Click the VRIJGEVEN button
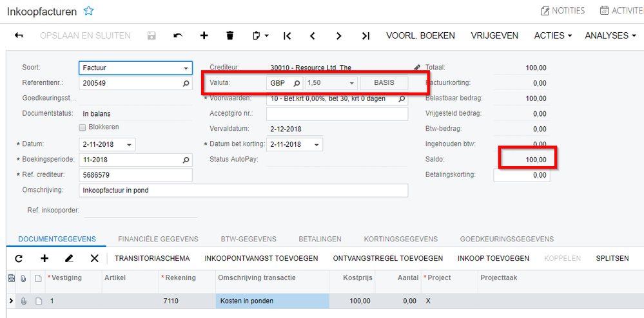Viewport: 644px width, 318px height. 494,35
